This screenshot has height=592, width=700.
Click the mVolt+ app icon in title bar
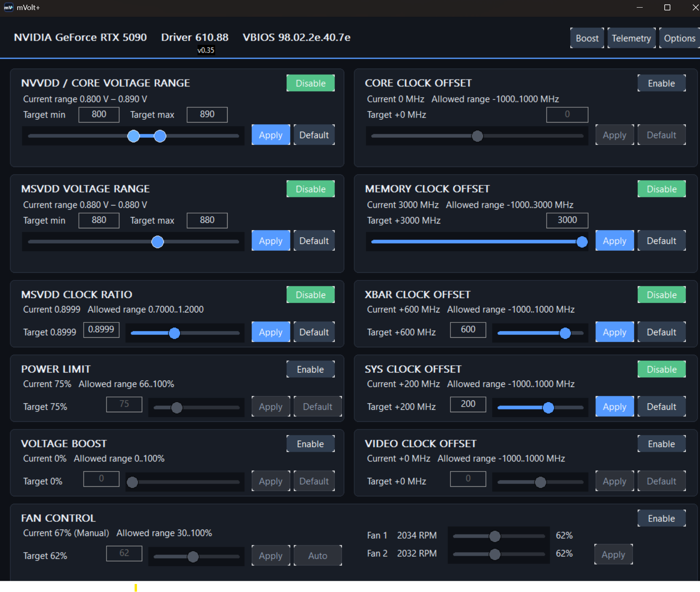click(x=8, y=8)
